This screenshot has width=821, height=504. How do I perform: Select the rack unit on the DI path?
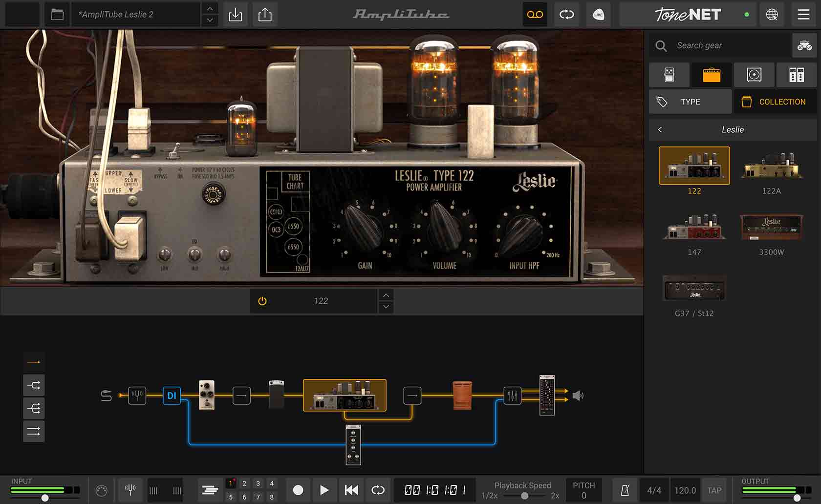coord(353,444)
